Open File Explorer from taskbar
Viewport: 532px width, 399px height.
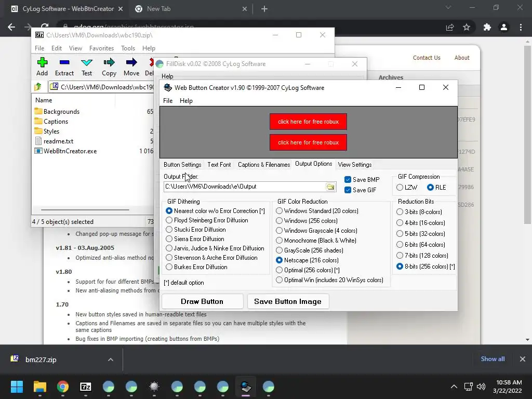[39, 387]
